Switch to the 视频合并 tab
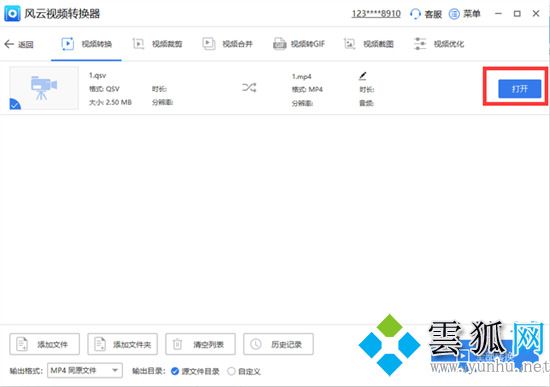 (227, 44)
